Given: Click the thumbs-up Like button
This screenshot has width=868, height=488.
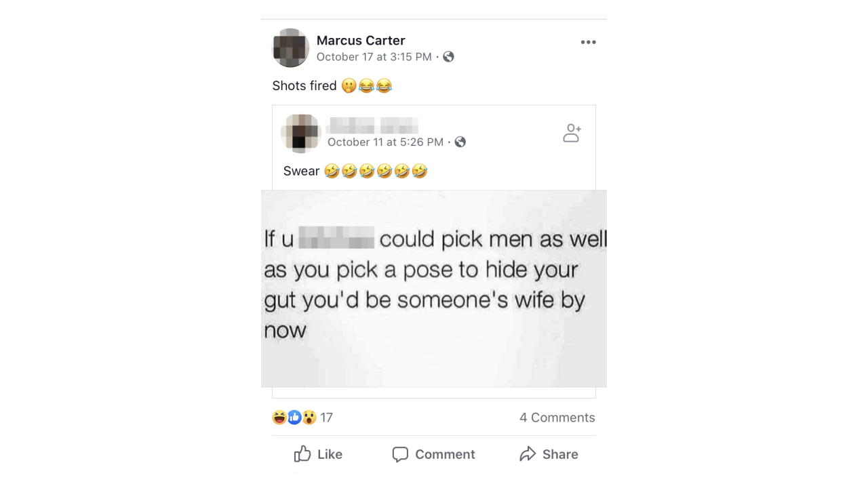Looking at the screenshot, I should coord(318,454).
